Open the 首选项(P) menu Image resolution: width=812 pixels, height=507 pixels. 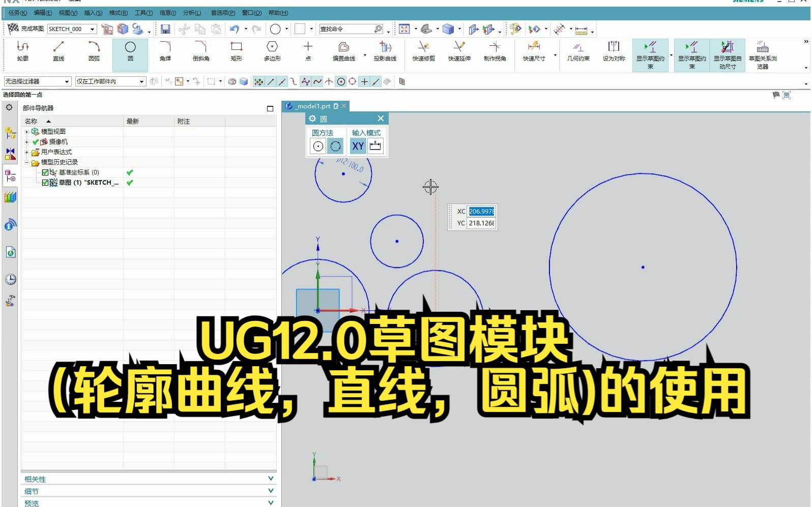[223, 13]
